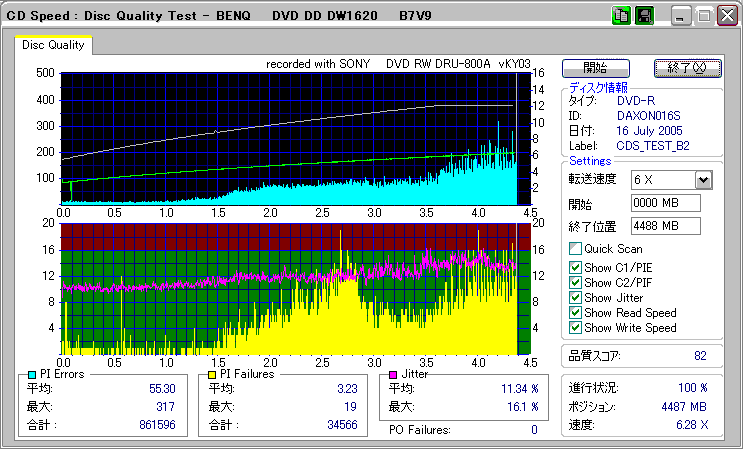This screenshot has width=743, height=449.
Task: Minimize the CD Speed window
Action: [681, 16]
